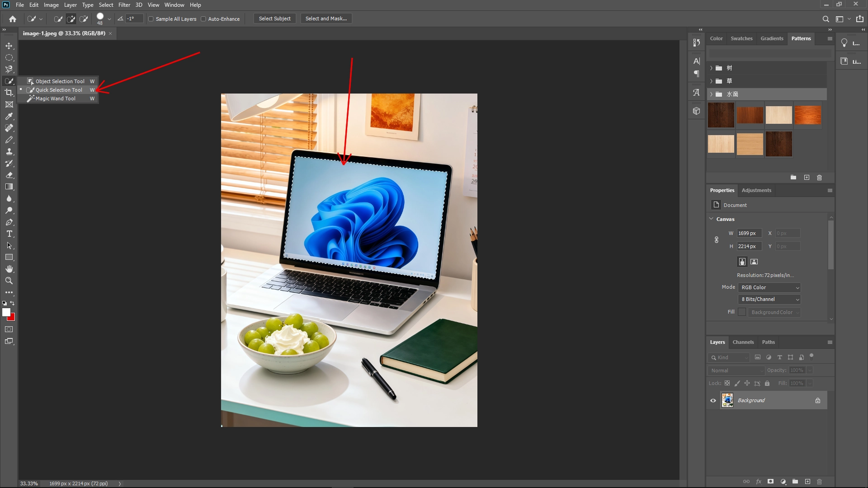This screenshot has width=868, height=488.
Task: Enable the Sample All Layers checkbox
Action: point(151,19)
